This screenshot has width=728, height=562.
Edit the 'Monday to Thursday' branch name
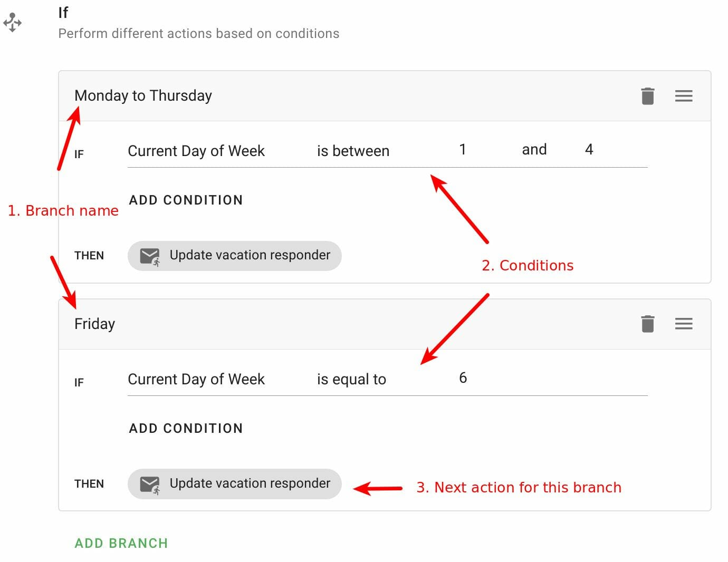pyautogui.click(x=143, y=96)
